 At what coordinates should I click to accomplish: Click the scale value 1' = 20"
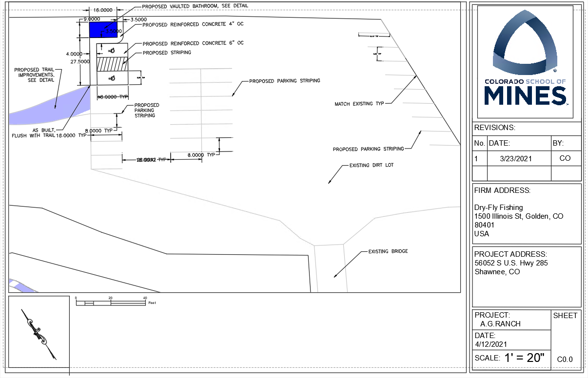click(524, 358)
